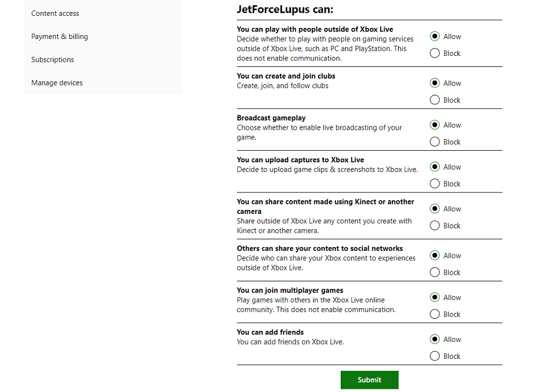The height and width of the screenshot is (392, 540).
Task: Allow others sharing content to social networks
Action: click(x=435, y=256)
